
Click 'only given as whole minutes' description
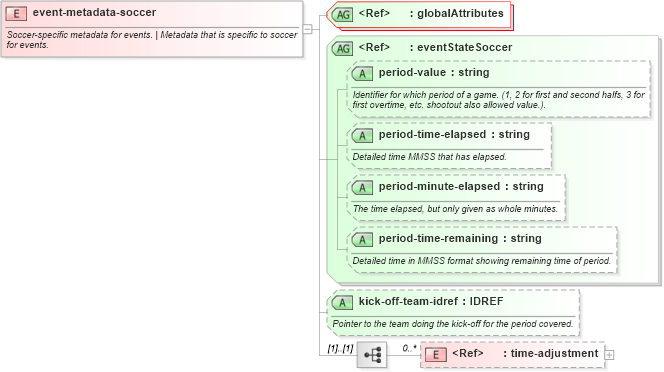click(x=455, y=209)
